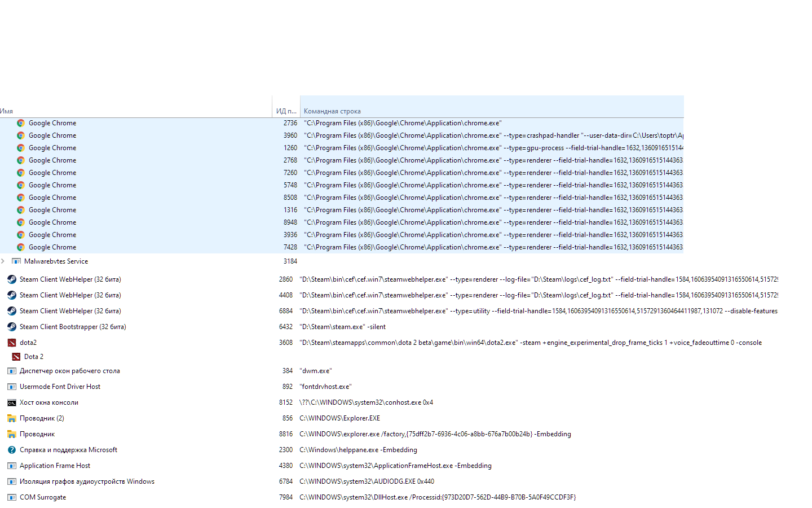The width and height of the screenshot is (812, 508).
Task: Select the Dota 2 child entry name
Action: click(34, 357)
